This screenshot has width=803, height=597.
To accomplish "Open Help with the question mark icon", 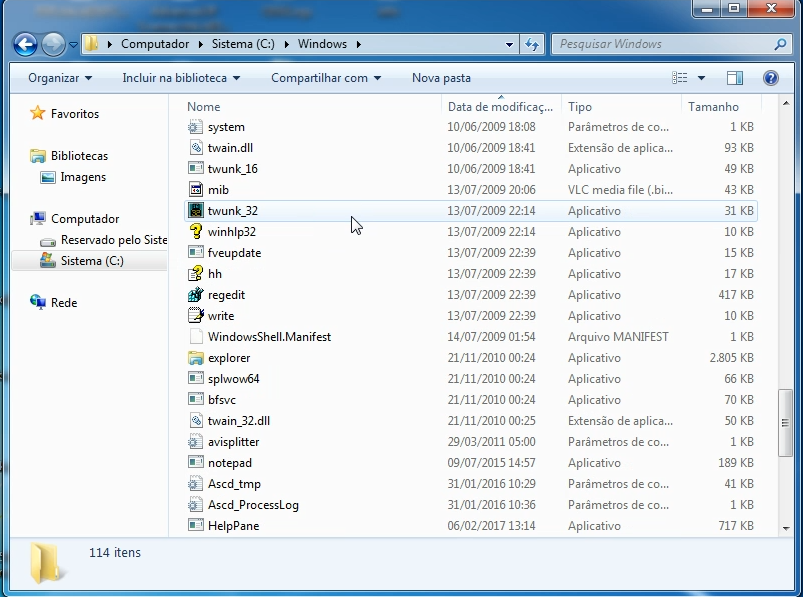I will [771, 78].
